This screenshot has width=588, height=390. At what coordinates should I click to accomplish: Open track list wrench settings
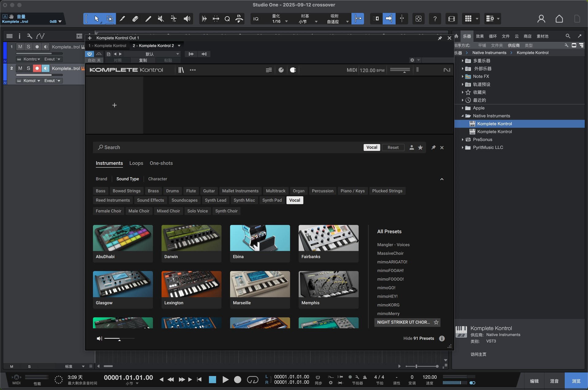click(29, 36)
